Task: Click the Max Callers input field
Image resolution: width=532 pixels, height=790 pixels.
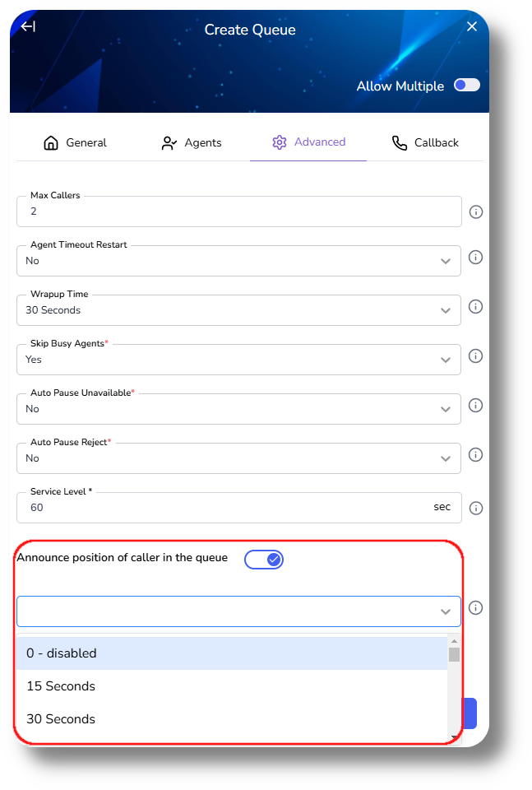Action: [238, 211]
